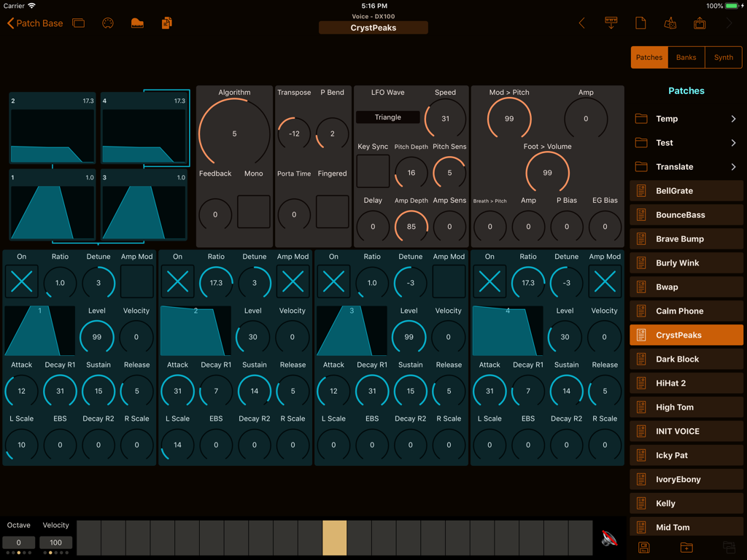747x560 pixels.
Task: Open the piano keyboard icon in toolbar
Action: 137,23
